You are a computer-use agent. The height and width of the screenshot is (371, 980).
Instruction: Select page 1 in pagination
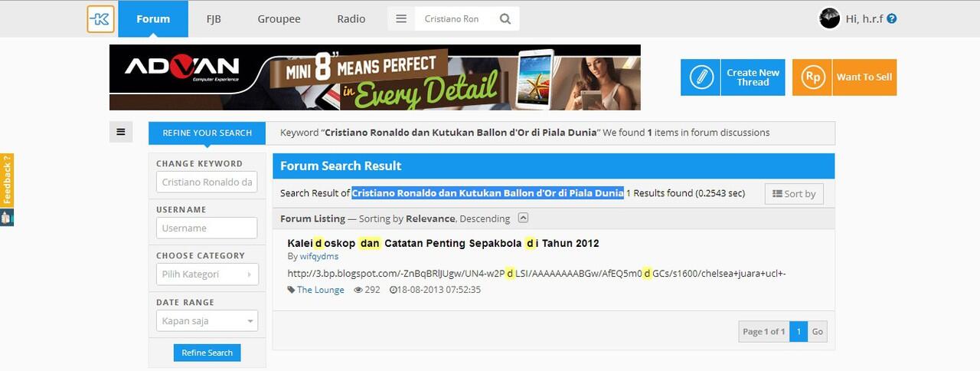coord(799,331)
